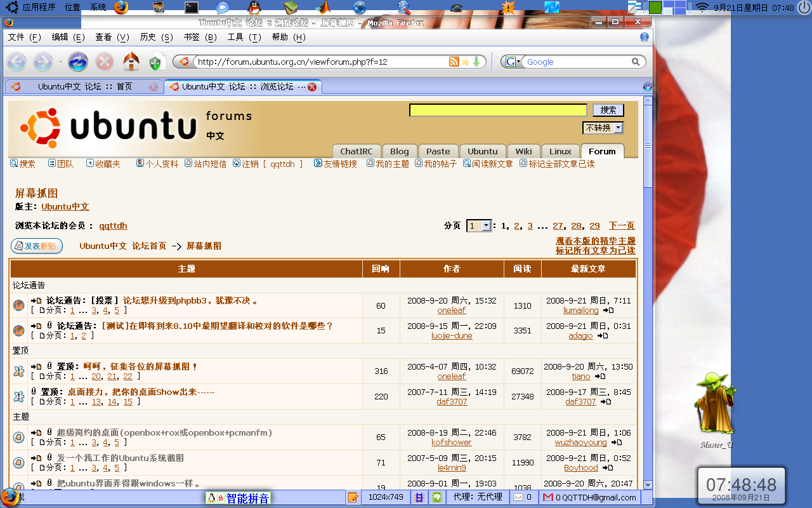
Task: Open the terminal launcher in the top panel
Action: 192,8
